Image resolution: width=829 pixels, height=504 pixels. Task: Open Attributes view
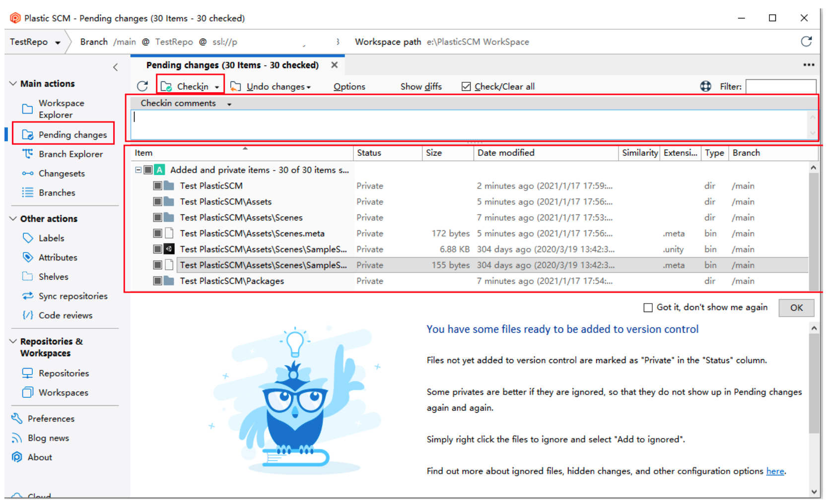(58, 257)
